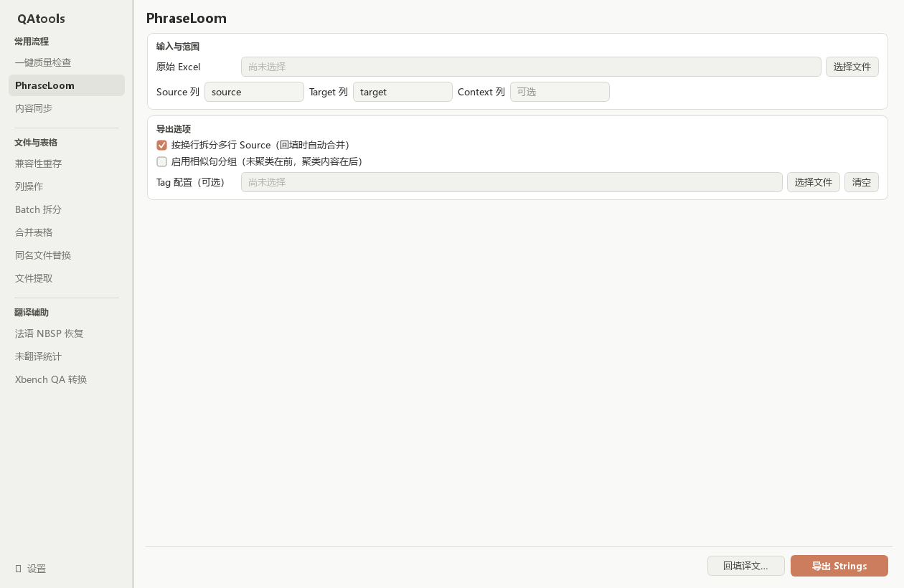Click 导出 Strings button

[839, 566]
